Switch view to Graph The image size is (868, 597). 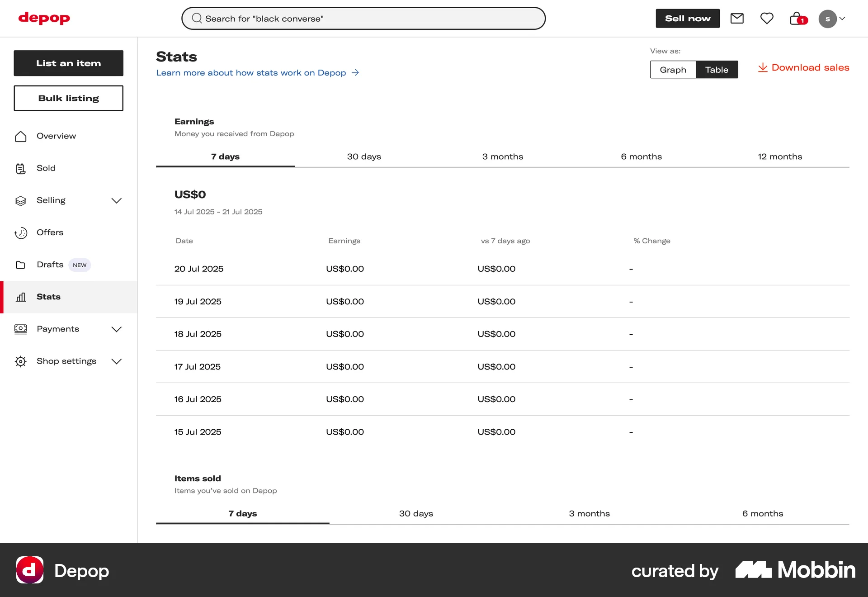tap(673, 70)
